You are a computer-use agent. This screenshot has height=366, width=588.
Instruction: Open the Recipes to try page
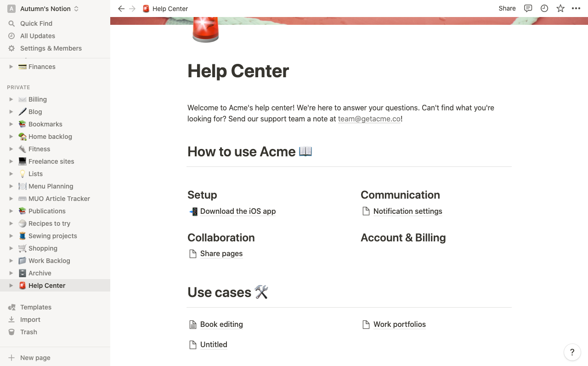pos(55,223)
